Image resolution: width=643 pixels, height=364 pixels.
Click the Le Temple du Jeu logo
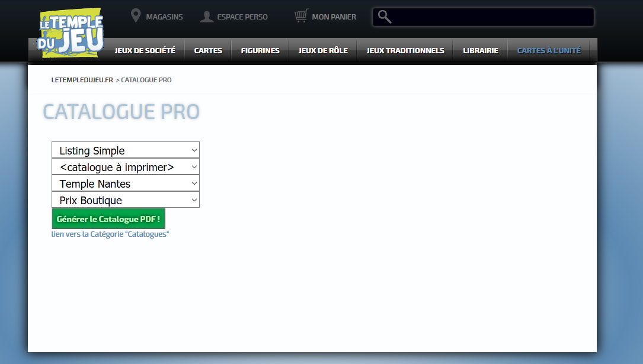(70, 33)
